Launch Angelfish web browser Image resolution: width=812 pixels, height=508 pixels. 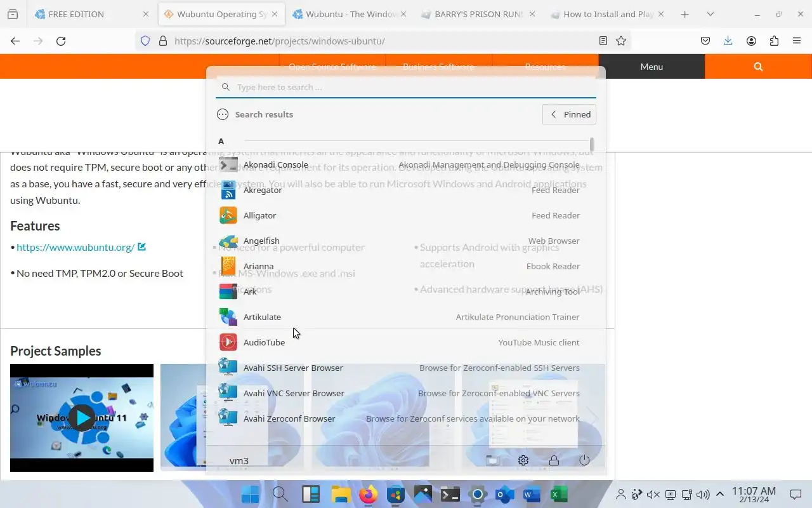400,241
